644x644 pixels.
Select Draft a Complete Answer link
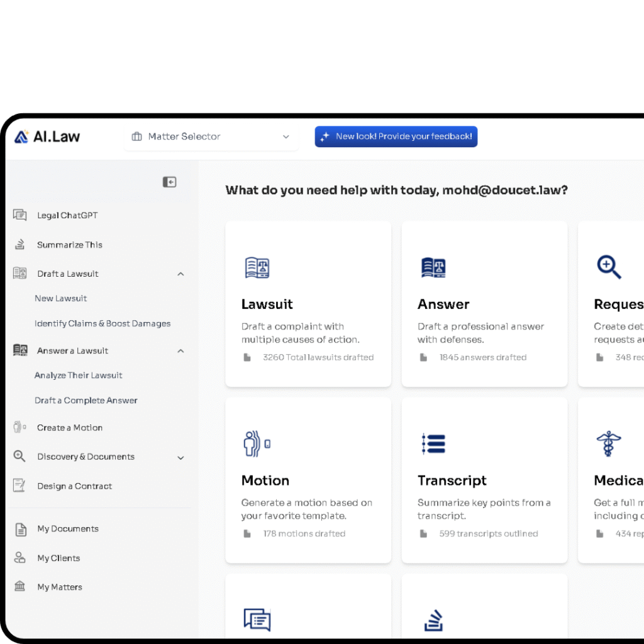[86, 401]
